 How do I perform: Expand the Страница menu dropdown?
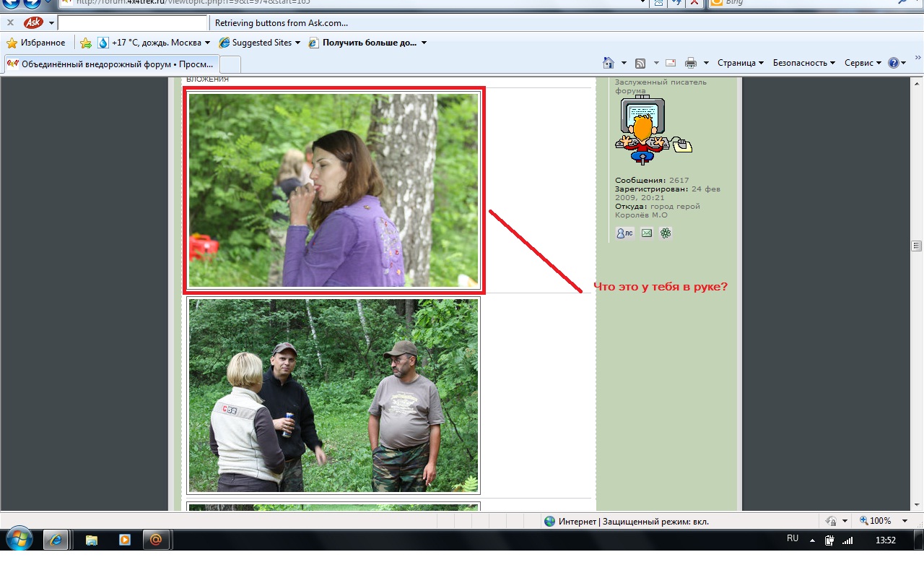[x=740, y=63]
